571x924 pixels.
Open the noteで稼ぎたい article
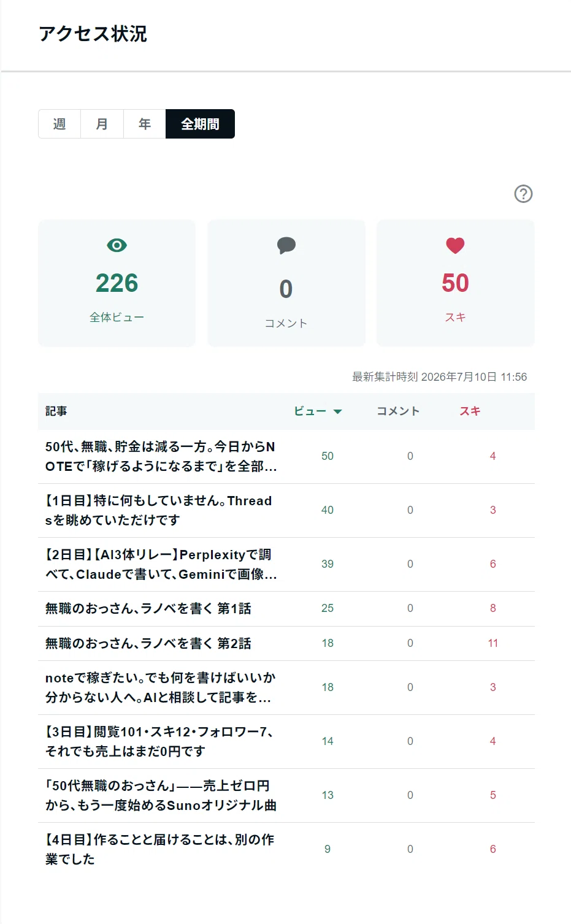(x=161, y=687)
